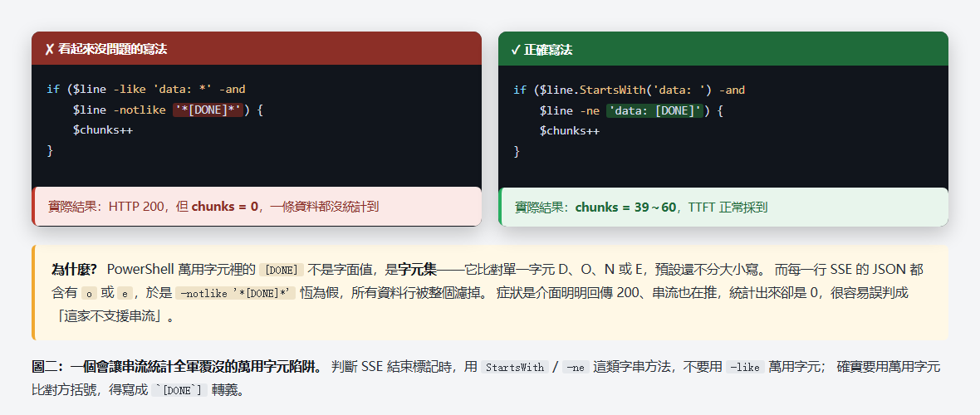
Task: Click '$chunks++' in the wrong-code block
Action: pyautogui.click(x=102, y=130)
